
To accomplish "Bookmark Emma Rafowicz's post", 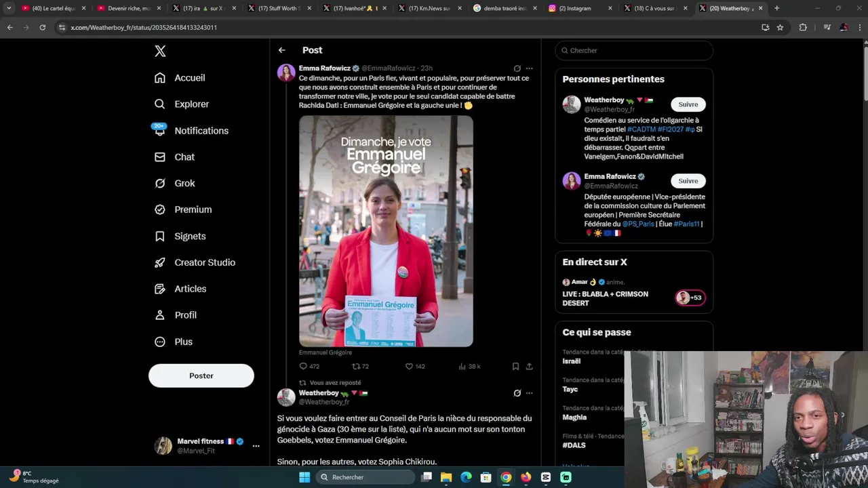I will pyautogui.click(x=515, y=367).
